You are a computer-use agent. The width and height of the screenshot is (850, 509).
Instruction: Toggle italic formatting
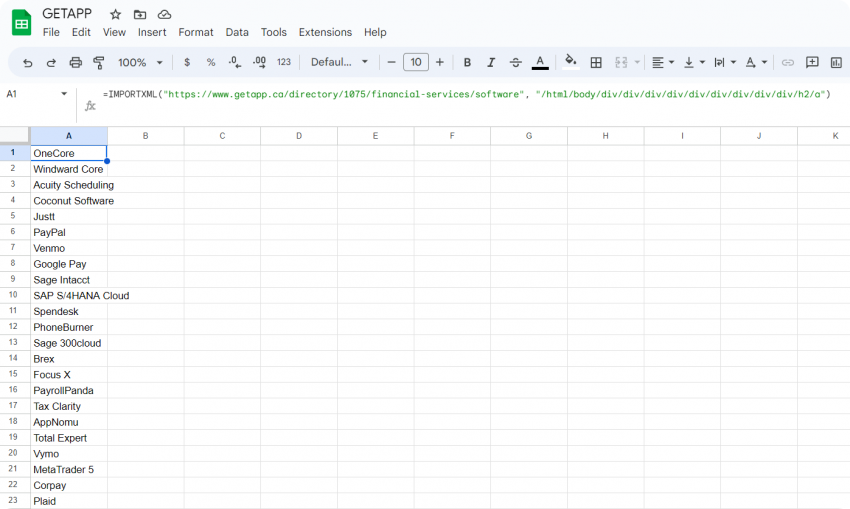tap(491, 62)
